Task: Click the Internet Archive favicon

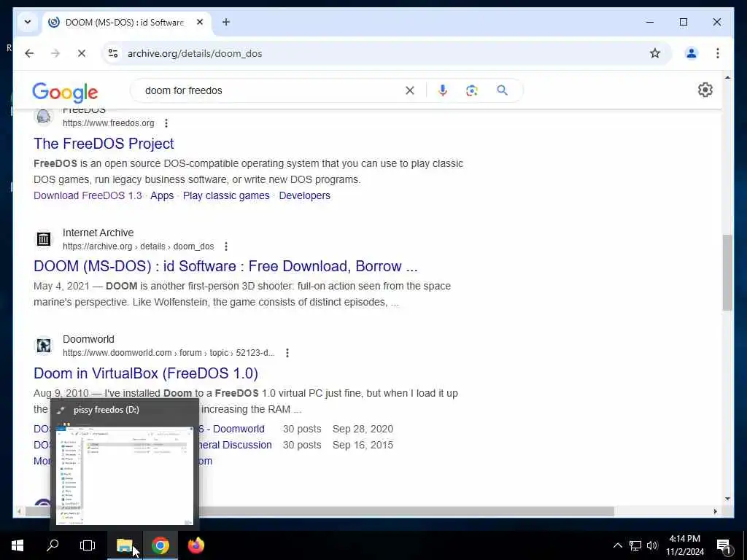Action: click(x=44, y=238)
